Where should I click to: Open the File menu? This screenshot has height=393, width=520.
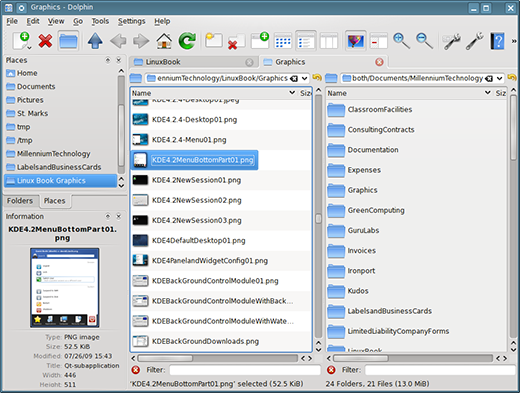pyautogui.click(x=12, y=21)
